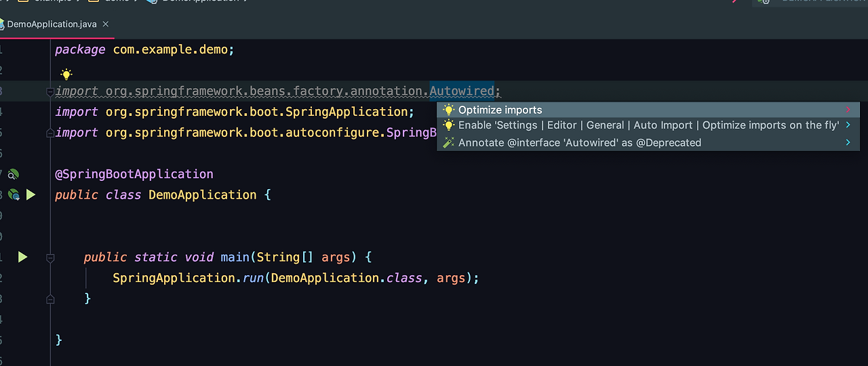Click the lightbulb icon beside Optimize imports
This screenshot has width=868, height=366.
(448, 110)
